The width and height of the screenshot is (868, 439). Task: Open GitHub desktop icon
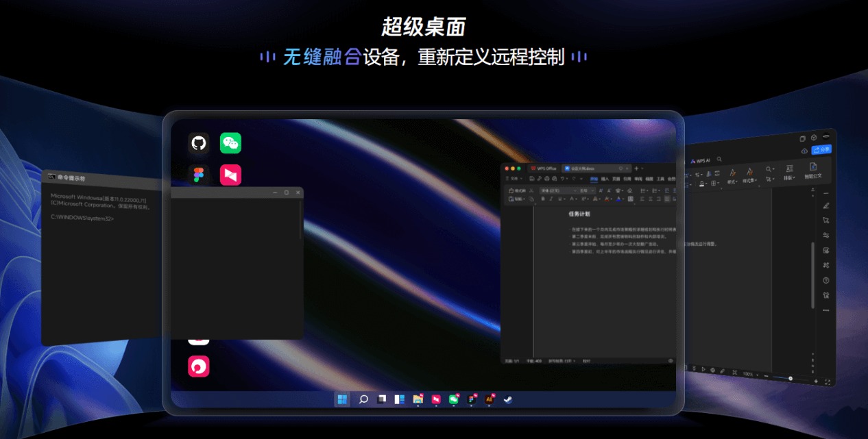[x=199, y=143]
